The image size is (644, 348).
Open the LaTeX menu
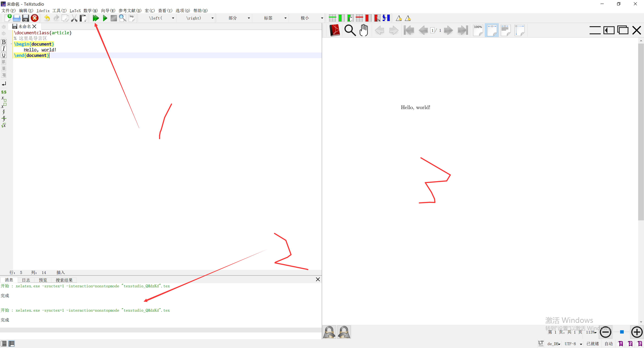coord(75,11)
